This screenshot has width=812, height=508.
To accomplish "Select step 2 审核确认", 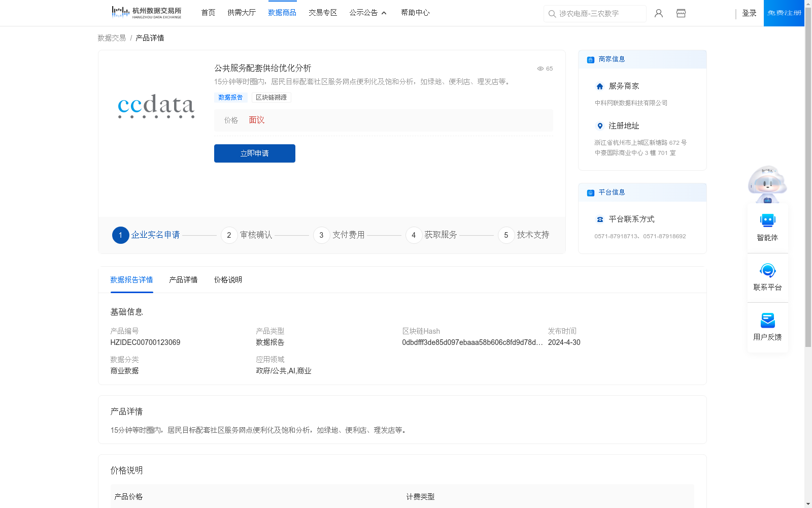I will [x=247, y=235].
